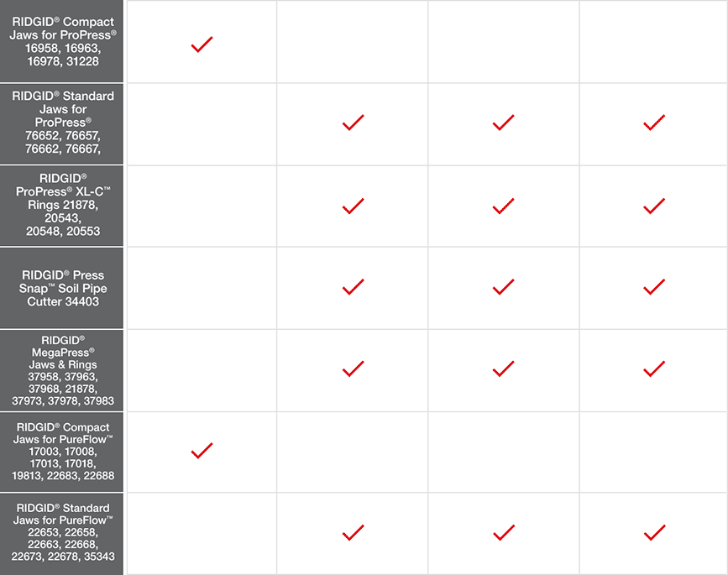Click the middle checkmark in Standard Jaws for PureFlow row

tap(504, 533)
